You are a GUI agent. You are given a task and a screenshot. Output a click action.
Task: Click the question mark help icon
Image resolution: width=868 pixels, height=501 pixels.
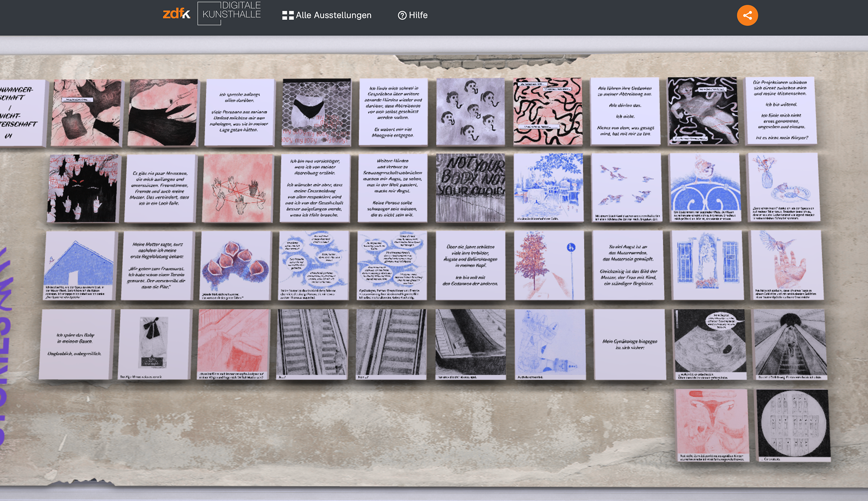pyautogui.click(x=402, y=15)
